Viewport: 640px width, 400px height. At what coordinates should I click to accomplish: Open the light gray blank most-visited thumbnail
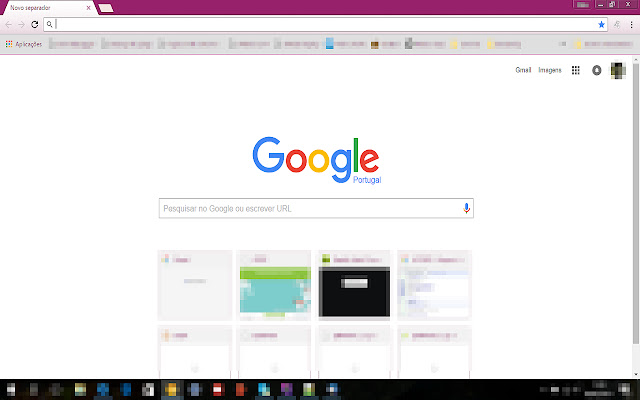click(x=195, y=285)
